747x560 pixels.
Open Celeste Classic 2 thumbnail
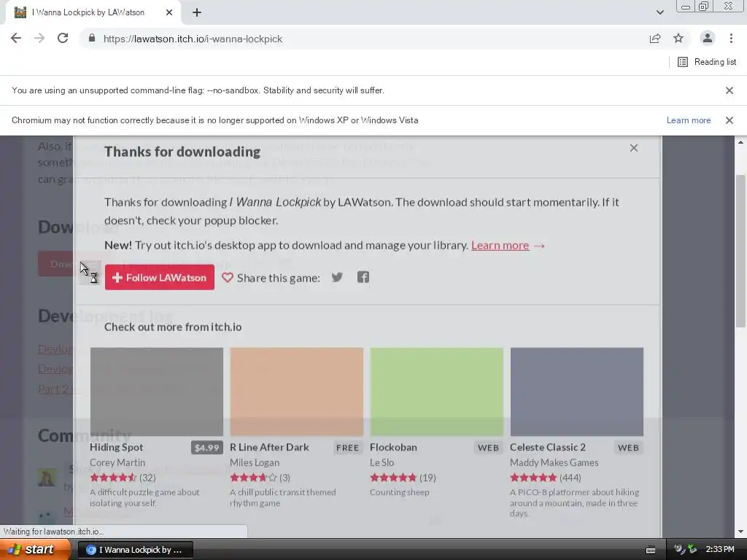pos(576,392)
